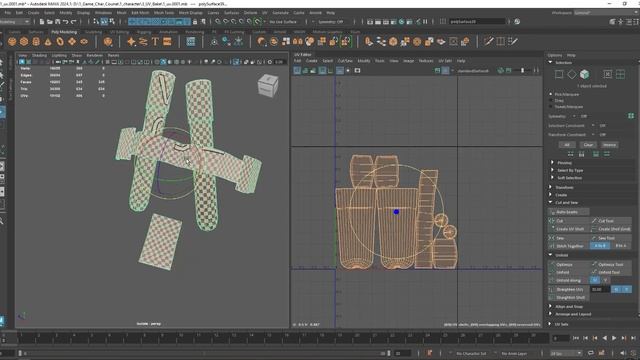Toggle Straighten UVs V option
Viewport: 640px width, 360px height.
click(627, 289)
